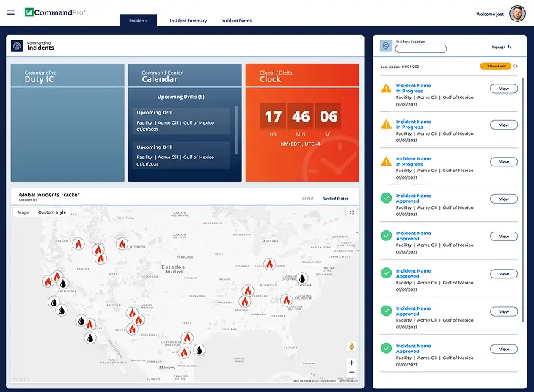Toggle map fullscreen view
534x392 pixels.
tap(352, 212)
